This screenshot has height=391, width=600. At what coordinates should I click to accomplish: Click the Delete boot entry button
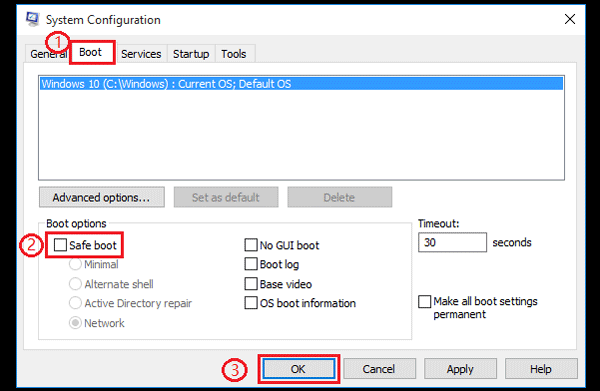pyautogui.click(x=339, y=197)
